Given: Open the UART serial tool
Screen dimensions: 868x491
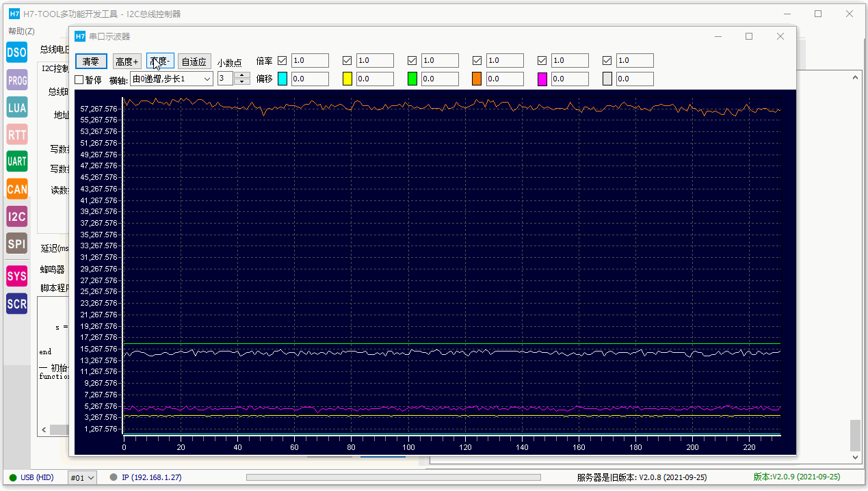Looking at the screenshot, I should pos(16,161).
